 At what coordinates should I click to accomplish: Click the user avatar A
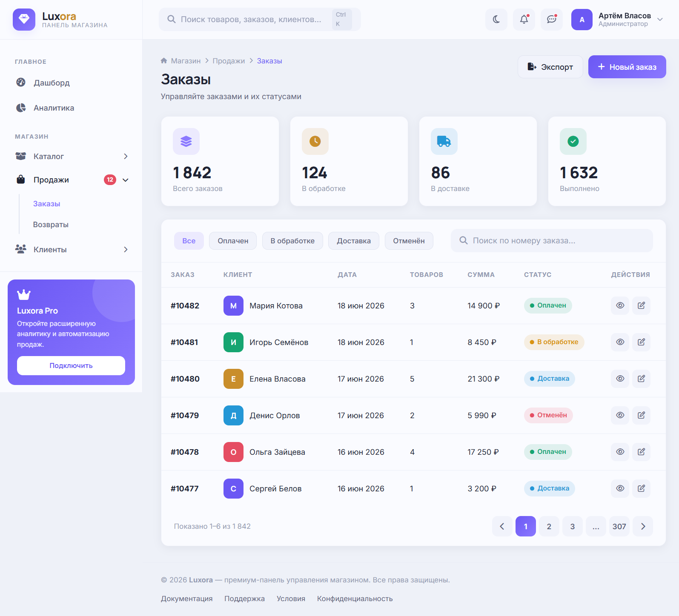[x=582, y=20]
